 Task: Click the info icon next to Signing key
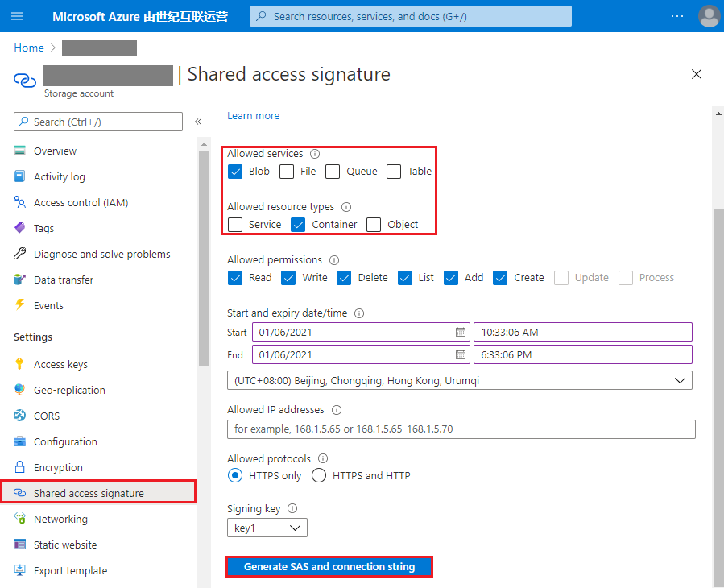coord(292,508)
